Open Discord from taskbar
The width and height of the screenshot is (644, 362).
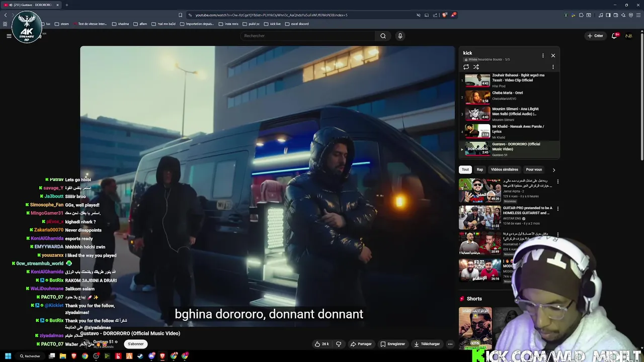coord(151,356)
